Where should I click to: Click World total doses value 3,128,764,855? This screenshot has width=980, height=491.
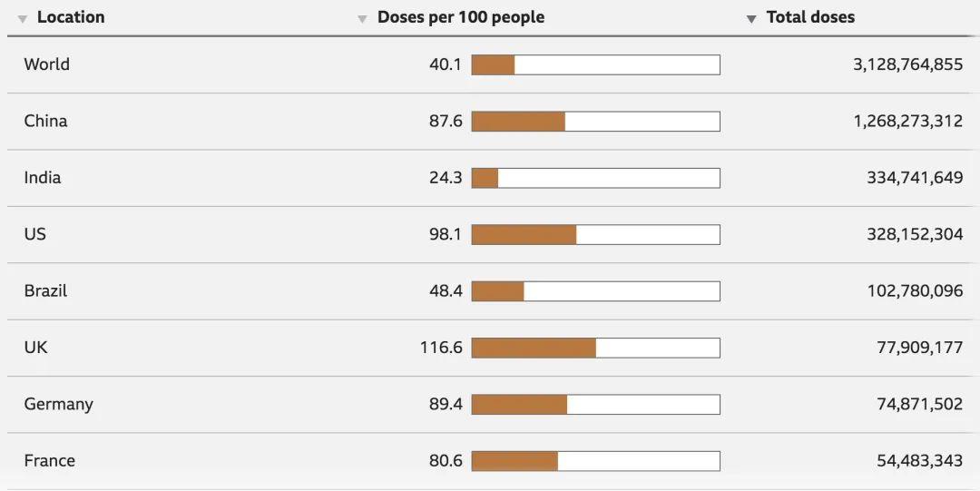(x=907, y=64)
